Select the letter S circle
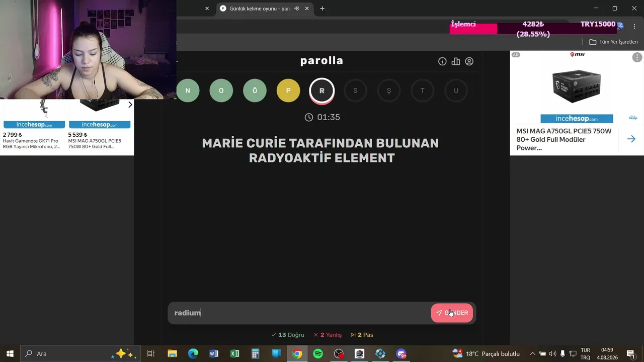This screenshot has height=362, width=644. (x=355, y=90)
